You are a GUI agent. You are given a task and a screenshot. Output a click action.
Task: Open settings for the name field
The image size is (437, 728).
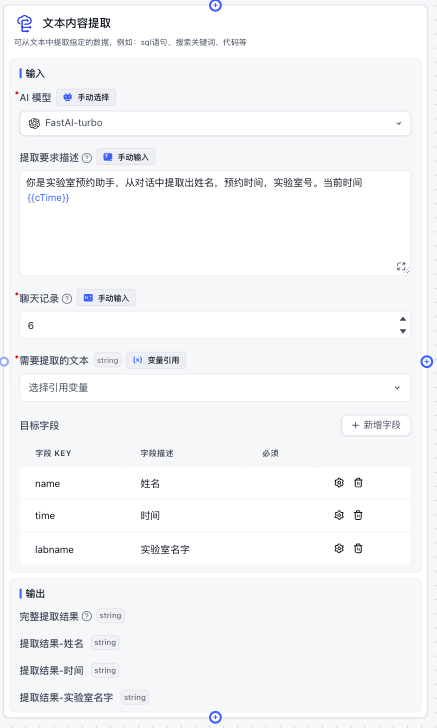click(339, 483)
